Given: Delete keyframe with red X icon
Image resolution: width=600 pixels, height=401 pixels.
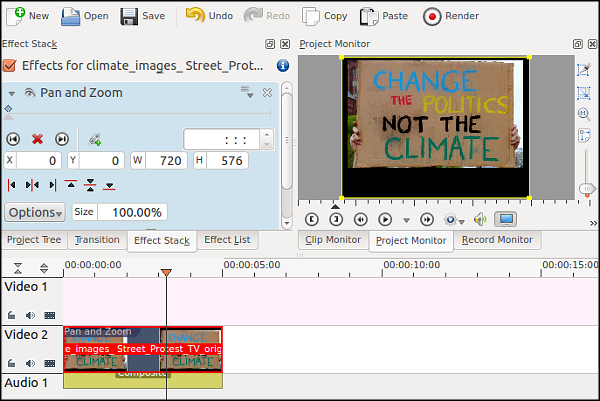Looking at the screenshot, I should (x=38, y=139).
